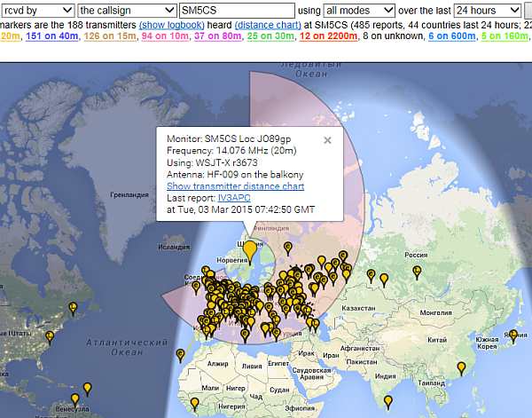Screen dimensions: 532x418
Task: Click the Гренландия map label
Action: pyautogui.click(x=129, y=195)
